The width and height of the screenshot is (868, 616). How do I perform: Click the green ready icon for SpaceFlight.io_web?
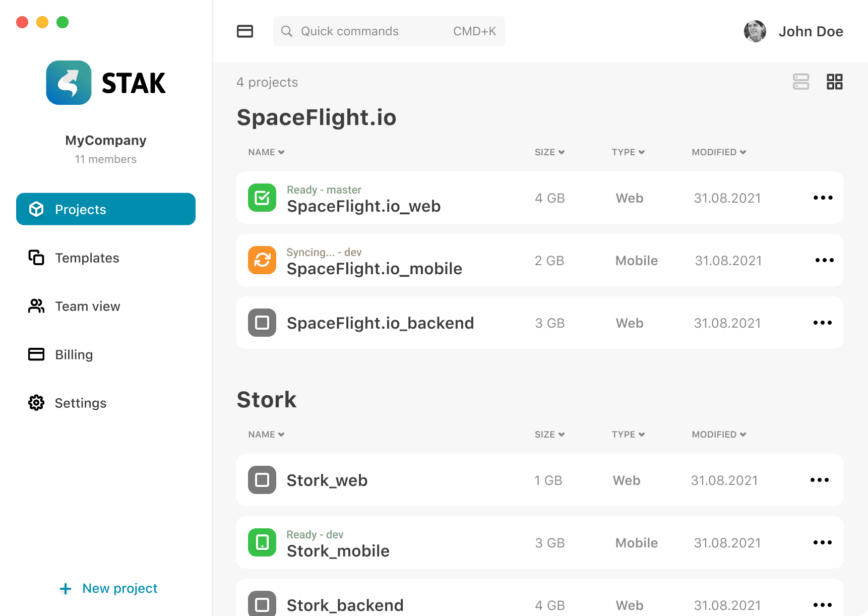[x=262, y=198]
